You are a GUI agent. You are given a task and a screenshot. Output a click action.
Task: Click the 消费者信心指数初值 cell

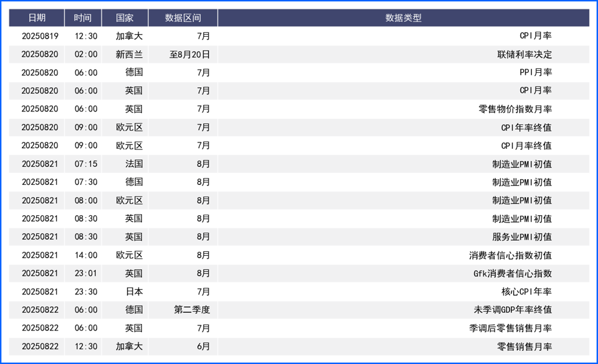click(x=511, y=255)
